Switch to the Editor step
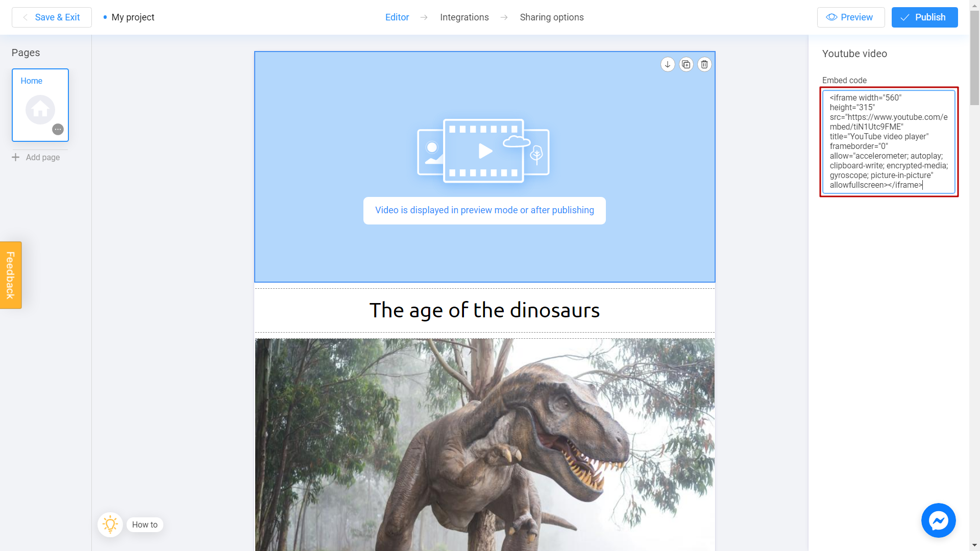The height and width of the screenshot is (551, 980). (x=397, y=17)
